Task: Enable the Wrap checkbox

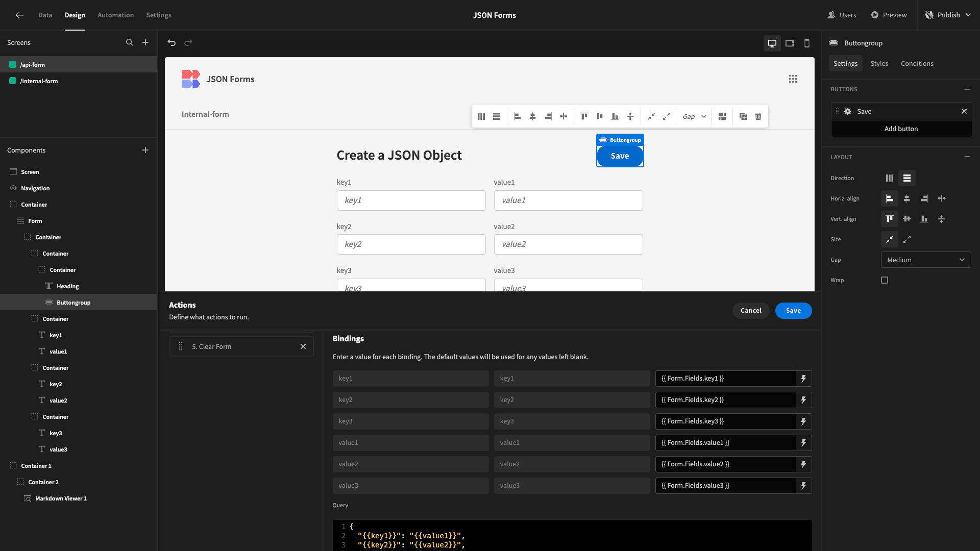Action: (885, 280)
